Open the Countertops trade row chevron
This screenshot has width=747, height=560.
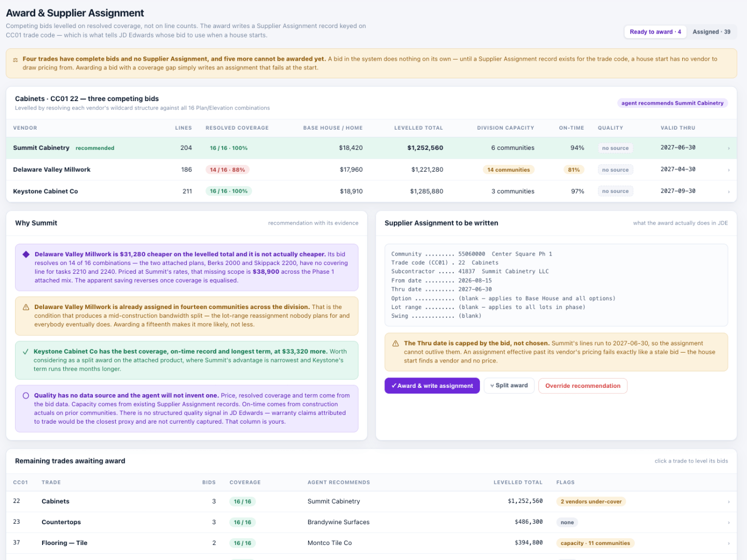(728, 523)
